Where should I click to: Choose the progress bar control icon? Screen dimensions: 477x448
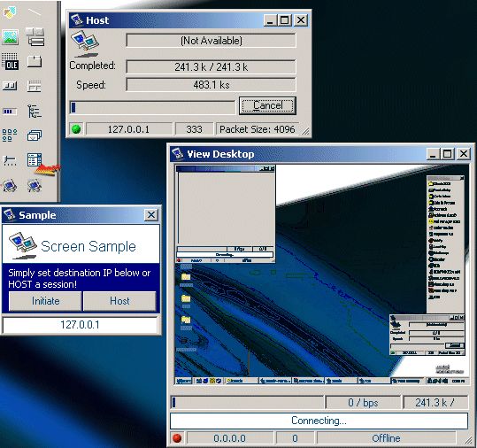pyautogui.click(x=10, y=112)
